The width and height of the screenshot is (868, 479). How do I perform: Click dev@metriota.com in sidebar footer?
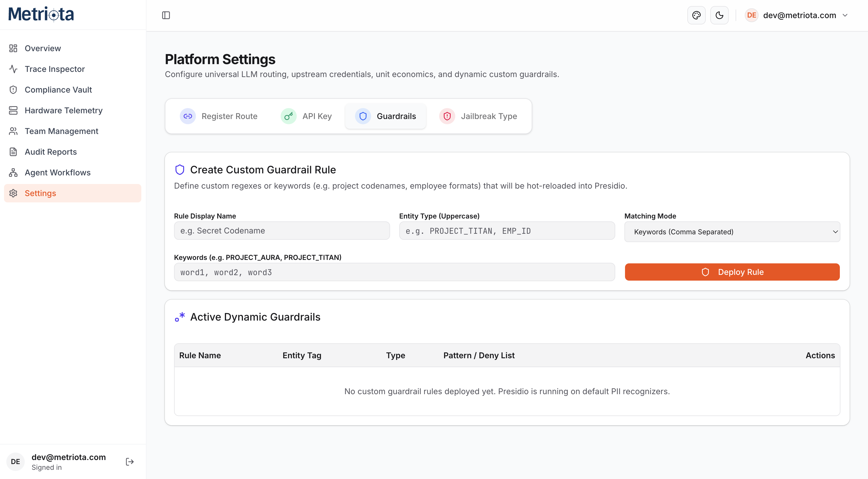tap(68, 457)
